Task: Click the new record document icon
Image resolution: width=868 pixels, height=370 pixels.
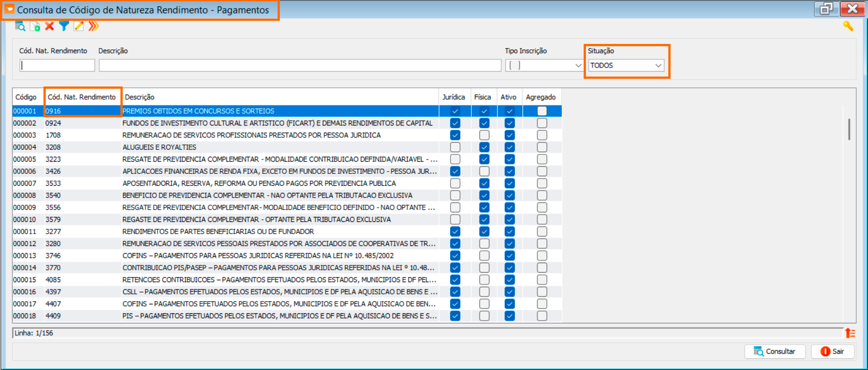Action: click(x=35, y=26)
